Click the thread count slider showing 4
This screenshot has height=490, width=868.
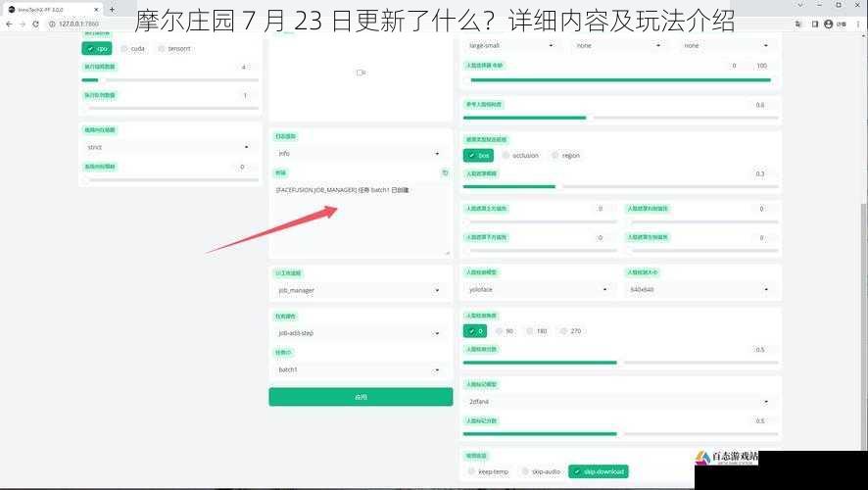170,80
